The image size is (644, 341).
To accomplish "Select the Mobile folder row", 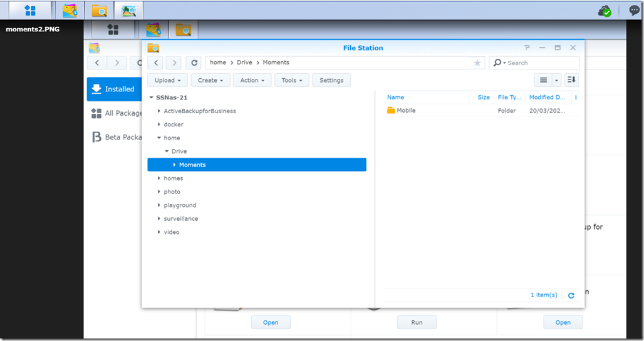I will tap(481, 110).
